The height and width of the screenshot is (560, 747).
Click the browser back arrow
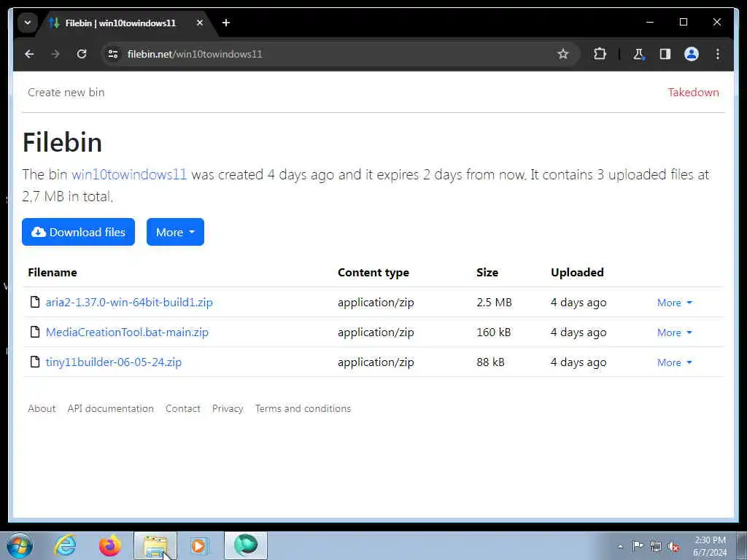click(x=29, y=54)
